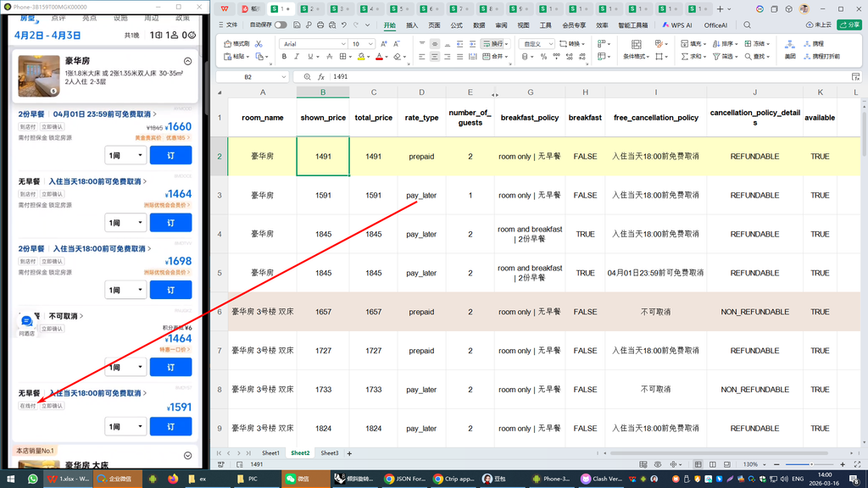
Task: Decrease font size with the A- icon
Action: (x=397, y=44)
